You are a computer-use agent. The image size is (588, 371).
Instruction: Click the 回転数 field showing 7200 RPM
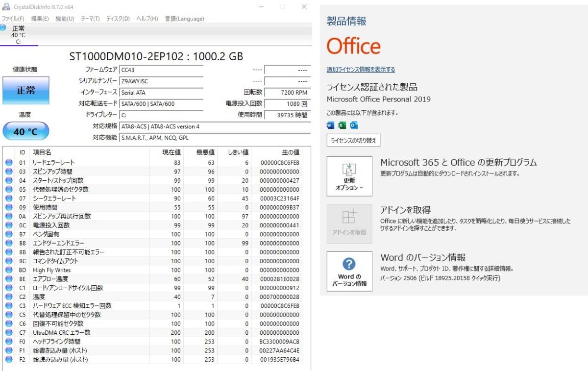pyautogui.click(x=287, y=93)
